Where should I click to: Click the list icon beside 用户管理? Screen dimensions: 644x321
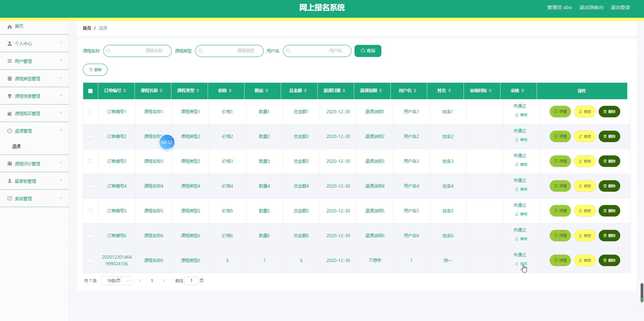pos(10,61)
